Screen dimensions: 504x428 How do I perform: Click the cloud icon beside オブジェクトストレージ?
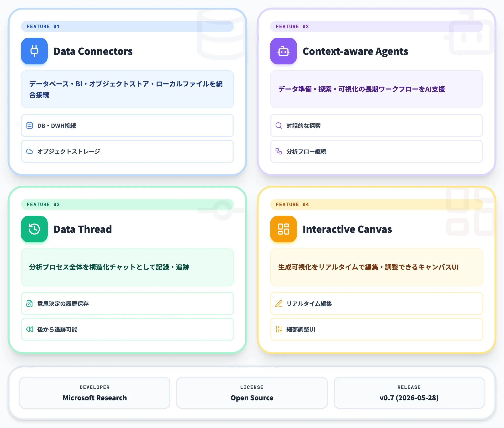[x=30, y=151]
